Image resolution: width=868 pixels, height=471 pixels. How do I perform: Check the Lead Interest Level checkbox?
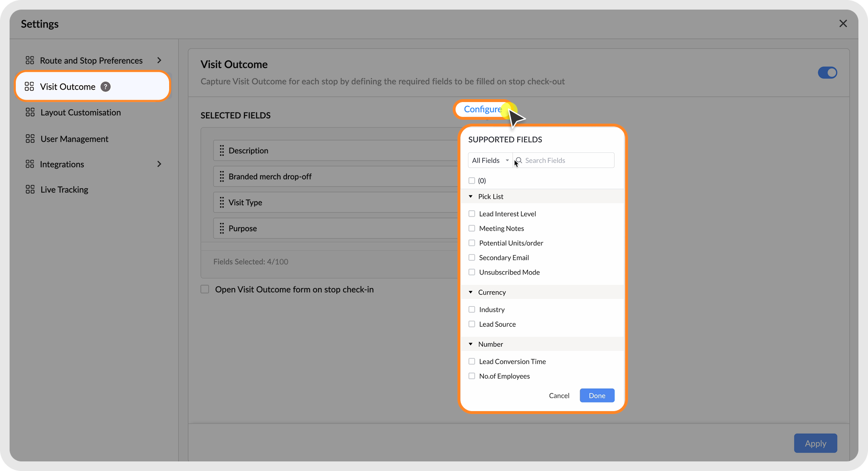pyautogui.click(x=472, y=214)
